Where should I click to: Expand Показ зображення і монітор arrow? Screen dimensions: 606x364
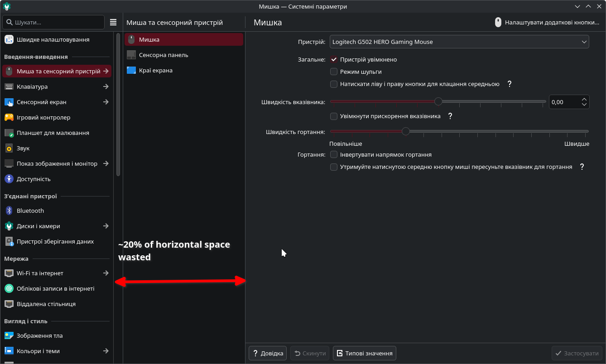point(106,163)
